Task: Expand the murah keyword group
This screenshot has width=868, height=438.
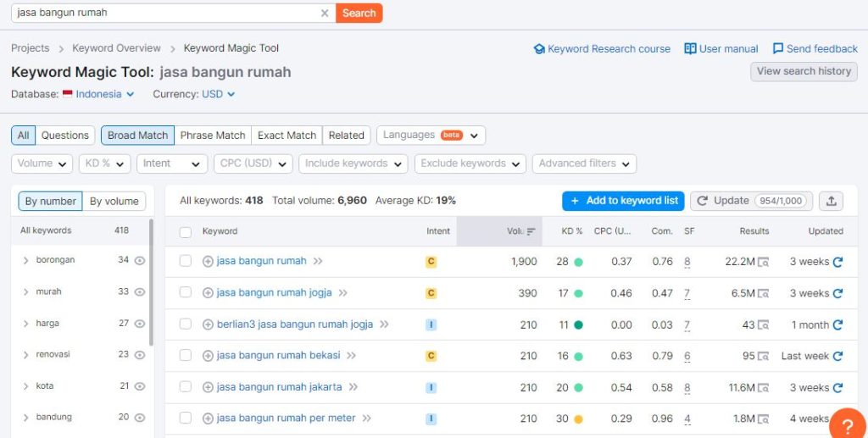Action: (25, 292)
